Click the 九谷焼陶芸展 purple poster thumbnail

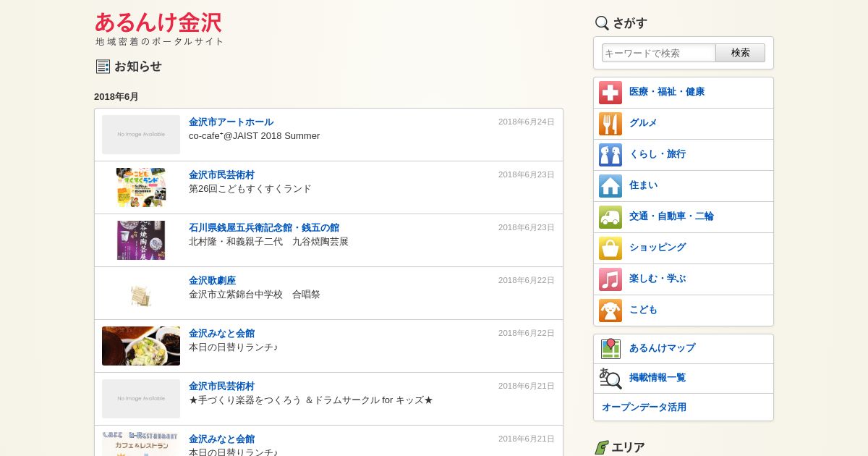pos(141,240)
